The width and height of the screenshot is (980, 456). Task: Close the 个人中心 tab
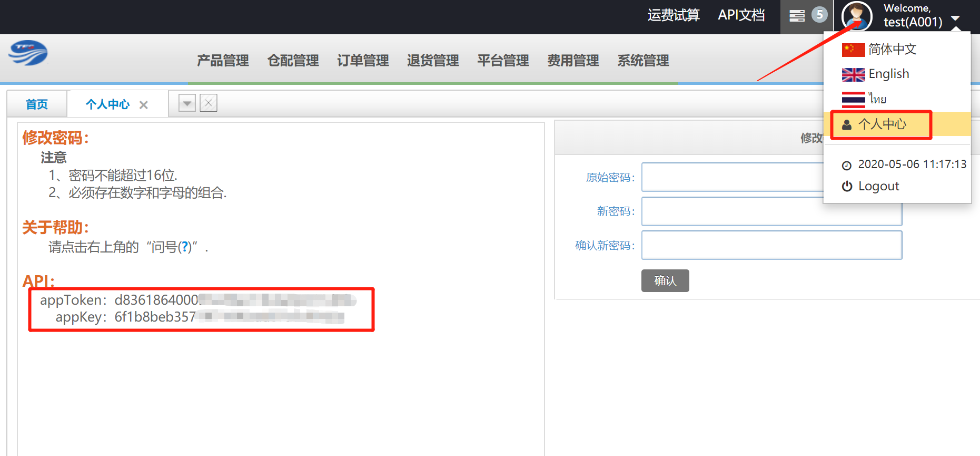pos(144,105)
